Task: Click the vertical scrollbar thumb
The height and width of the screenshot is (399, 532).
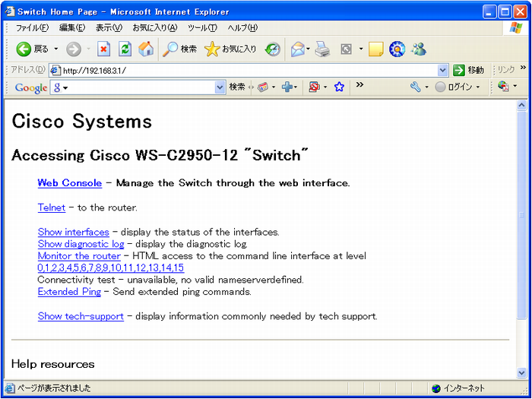Action: (522, 215)
